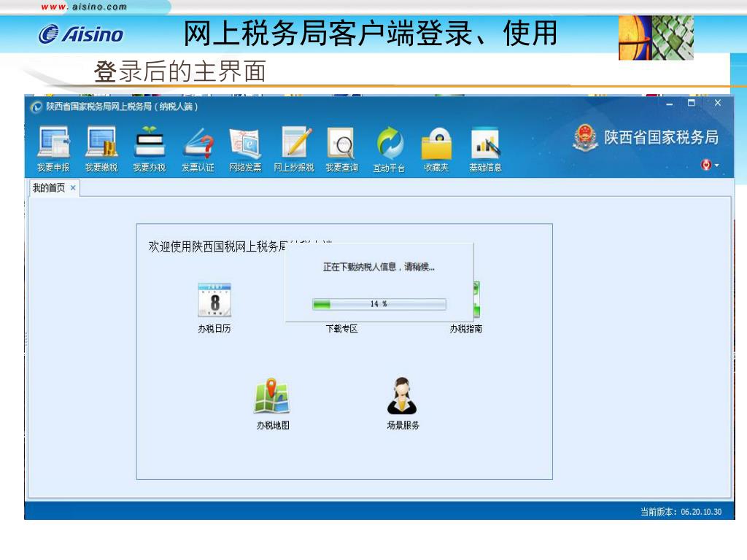This screenshot has height=560, width=747.
Task: Click the 陕西省国家税务局 title text
Action: tap(661, 137)
